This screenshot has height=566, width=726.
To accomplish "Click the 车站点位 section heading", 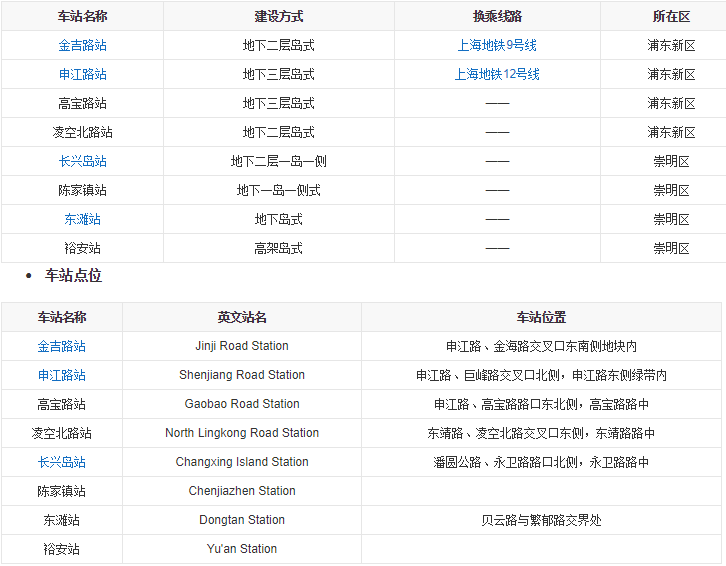I will tap(73, 275).
